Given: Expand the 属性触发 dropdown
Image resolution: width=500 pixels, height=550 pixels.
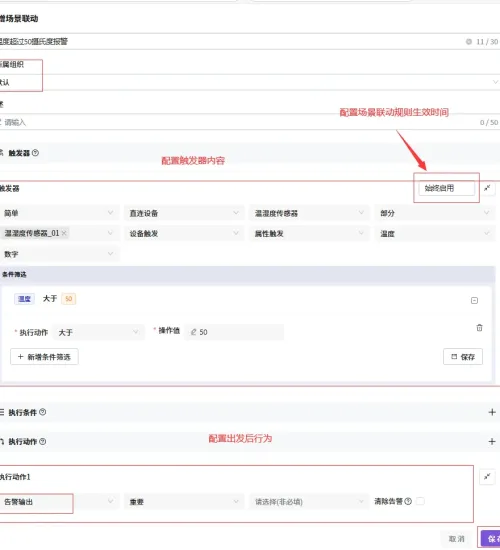Looking at the screenshot, I should (309, 234).
